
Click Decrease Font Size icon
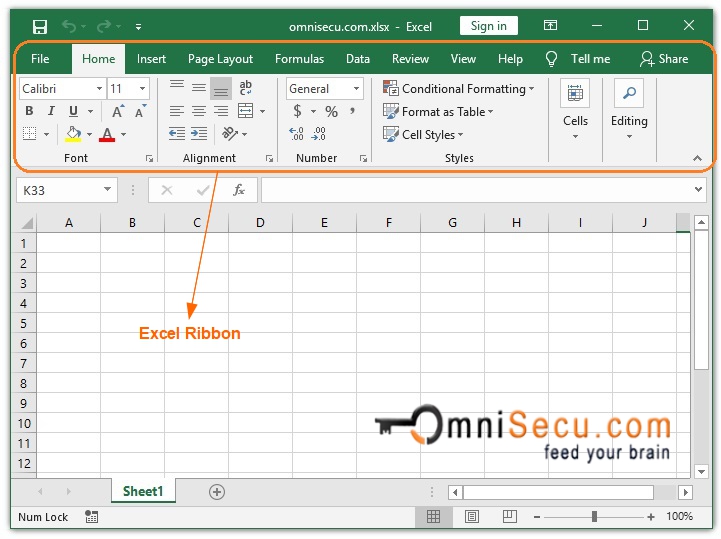point(140,111)
